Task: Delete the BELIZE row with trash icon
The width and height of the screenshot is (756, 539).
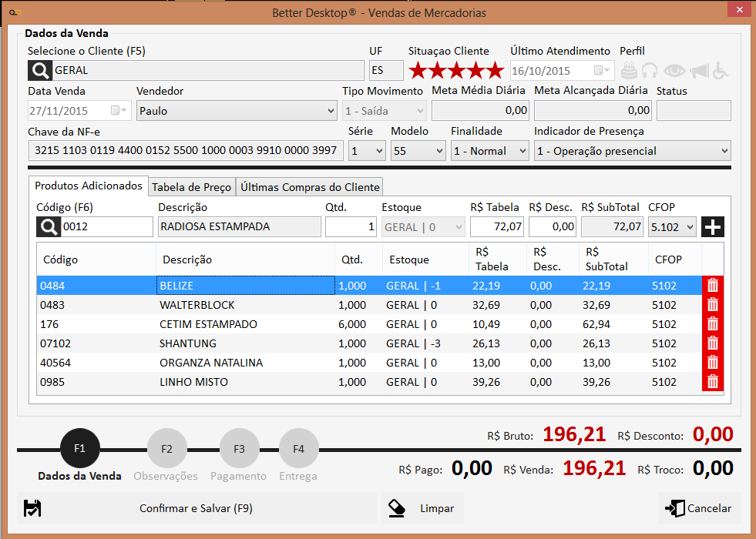Action: [713, 286]
